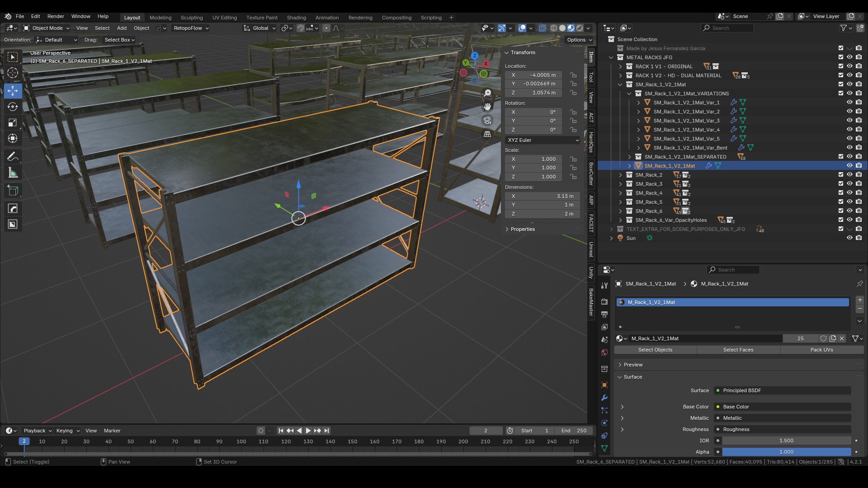The height and width of the screenshot is (488, 868).
Task: Open the Render properties tab icon
Action: [x=604, y=301]
